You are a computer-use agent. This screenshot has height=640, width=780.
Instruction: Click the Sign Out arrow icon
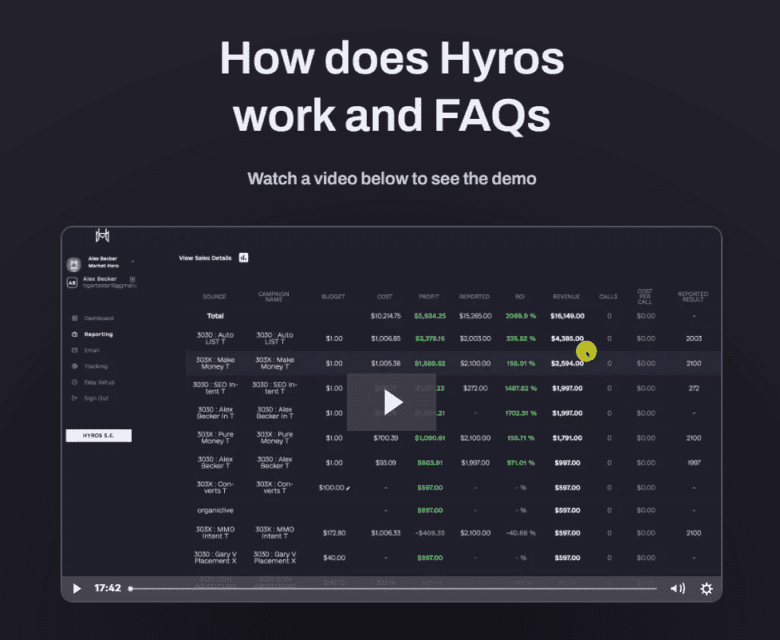coord(75,398)
